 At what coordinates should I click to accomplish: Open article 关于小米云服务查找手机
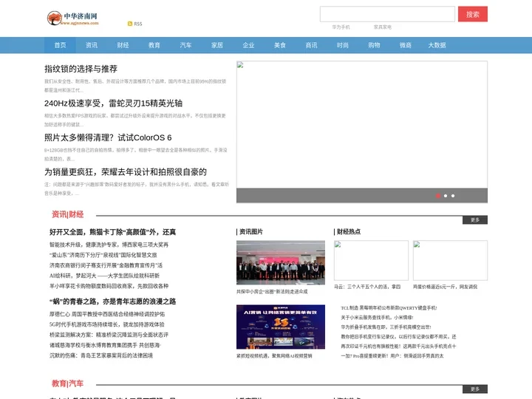[377, 318]
